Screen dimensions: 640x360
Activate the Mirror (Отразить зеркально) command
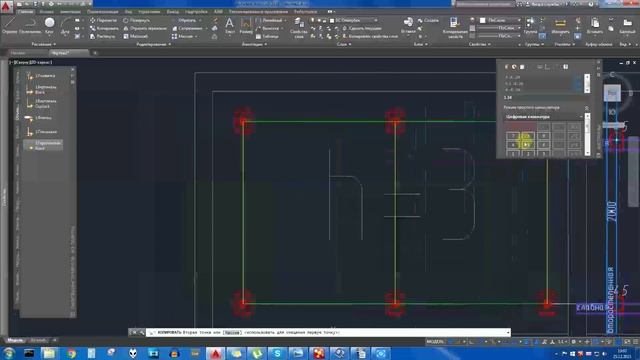coord(145,28)
